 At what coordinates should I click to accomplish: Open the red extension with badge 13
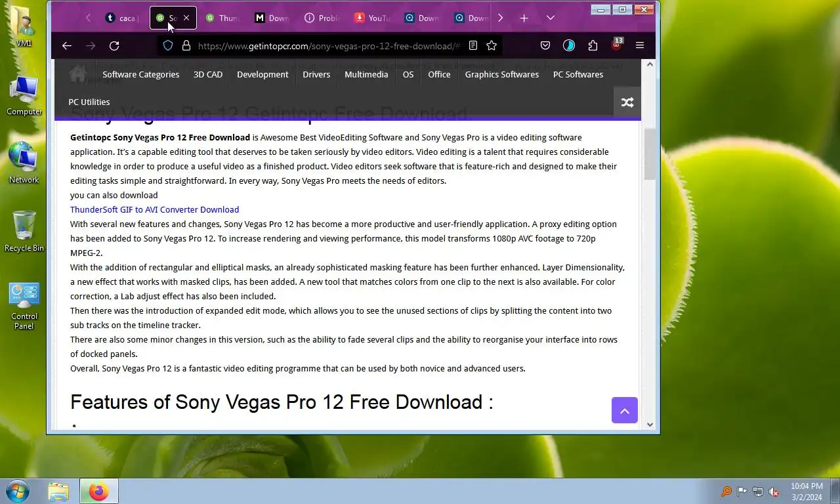[x=616, y=45]
